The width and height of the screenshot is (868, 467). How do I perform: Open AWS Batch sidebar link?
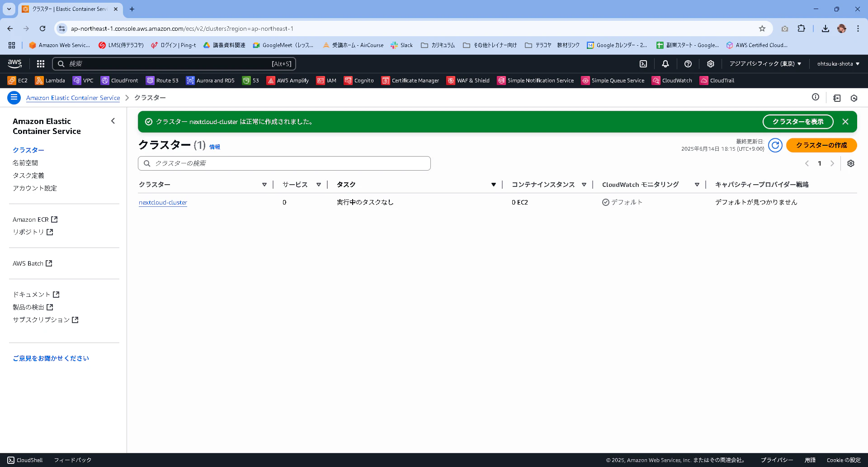pyautogui.click(x=33, y=263)
